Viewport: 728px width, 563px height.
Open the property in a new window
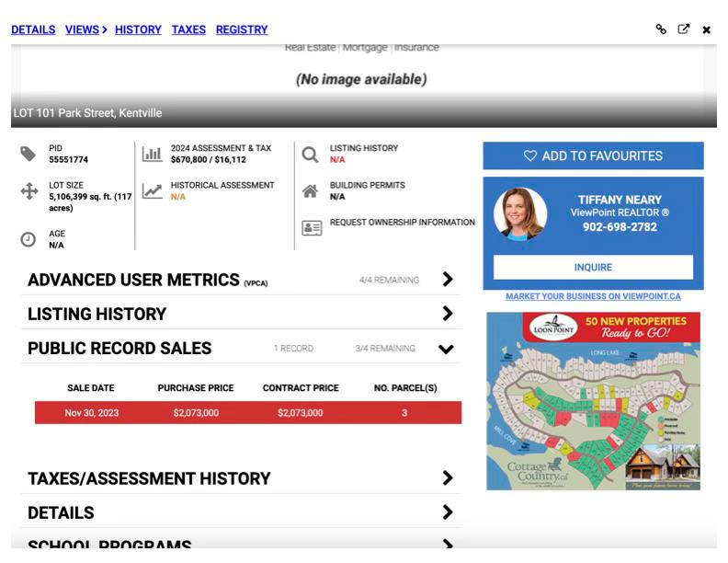tap(684, 29)
